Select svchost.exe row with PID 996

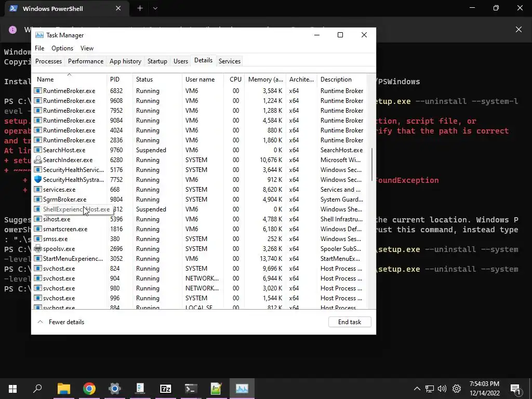click(200, 298)
